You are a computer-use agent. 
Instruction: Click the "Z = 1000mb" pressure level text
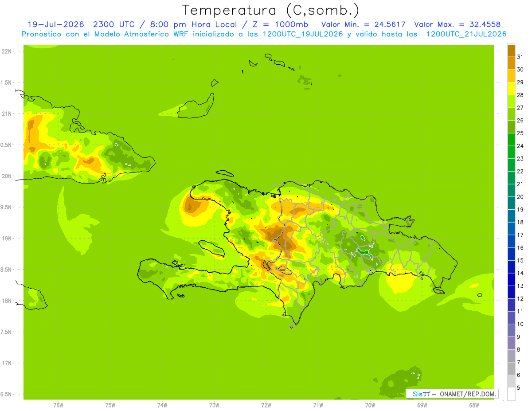(280, 24)
